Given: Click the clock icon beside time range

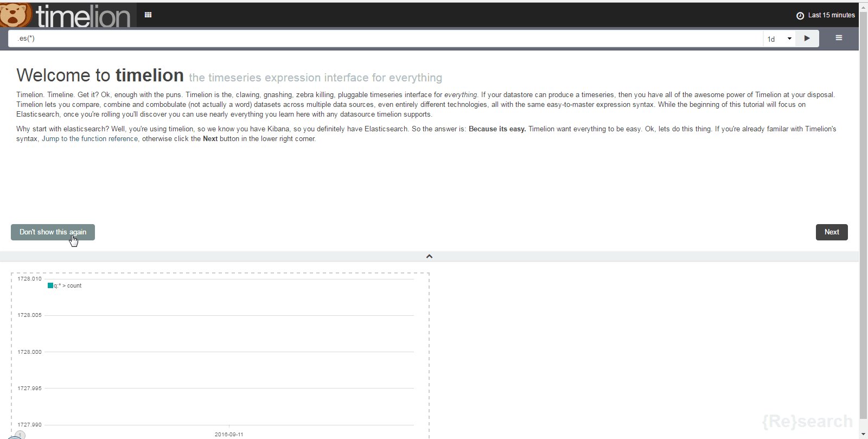Looking at the screenshot, I should tap(800, 16).
